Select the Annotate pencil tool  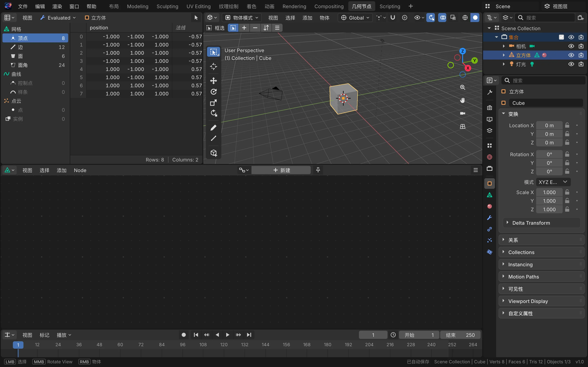click(213, 127)
